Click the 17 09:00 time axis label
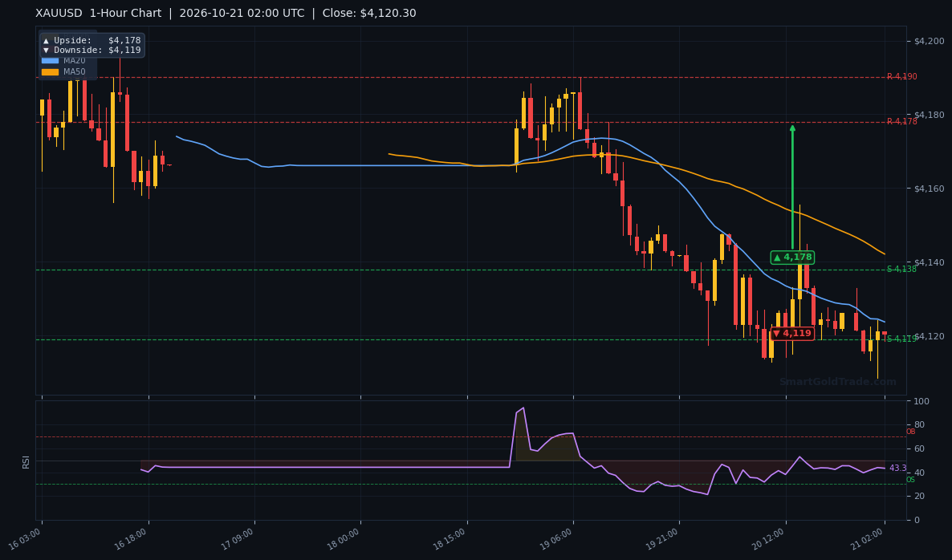Image resolution: width=952 pixels, height=560 pixels. (x=238, y=539)
